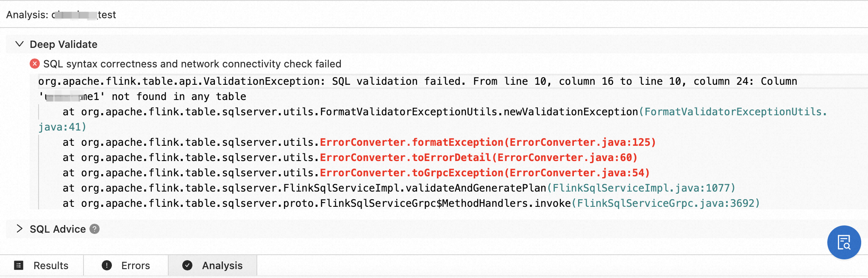Click the Results tab list icon
The height and width of the screenshot is (278, 868).
pos(19,265)
